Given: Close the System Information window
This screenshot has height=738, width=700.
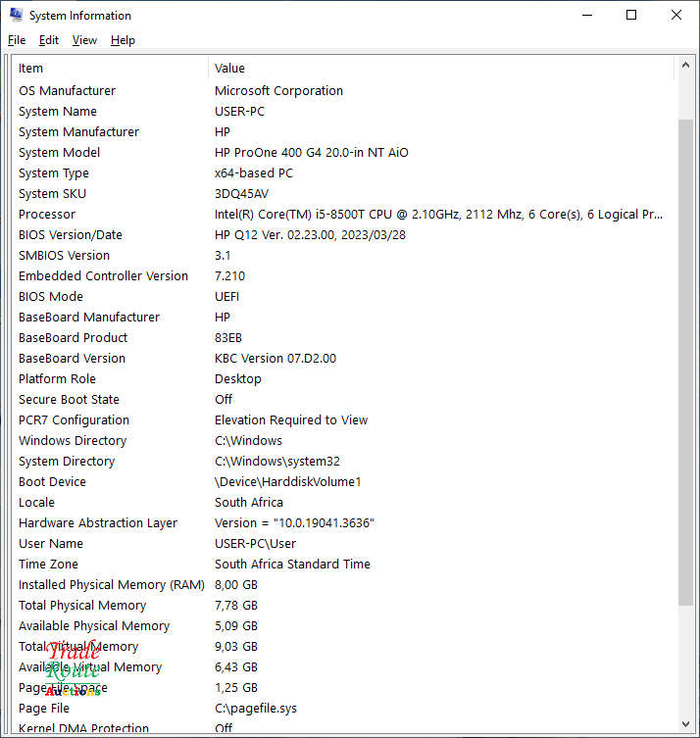Looking at the screenshot, I should point(676,15).
